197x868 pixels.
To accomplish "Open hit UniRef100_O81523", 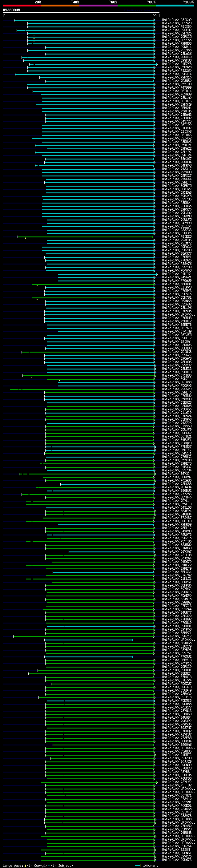I will point(177,23).
